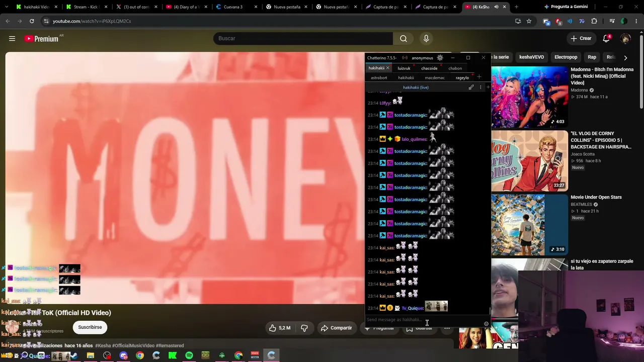Open Steam from the taskbar
The image size is (644, 362).
[74, 356]
